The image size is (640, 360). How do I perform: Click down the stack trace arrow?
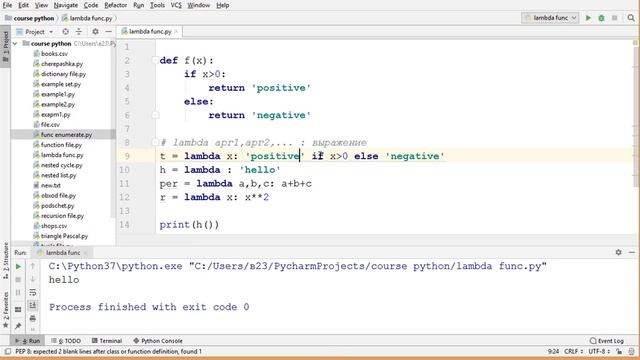[33, 280]
